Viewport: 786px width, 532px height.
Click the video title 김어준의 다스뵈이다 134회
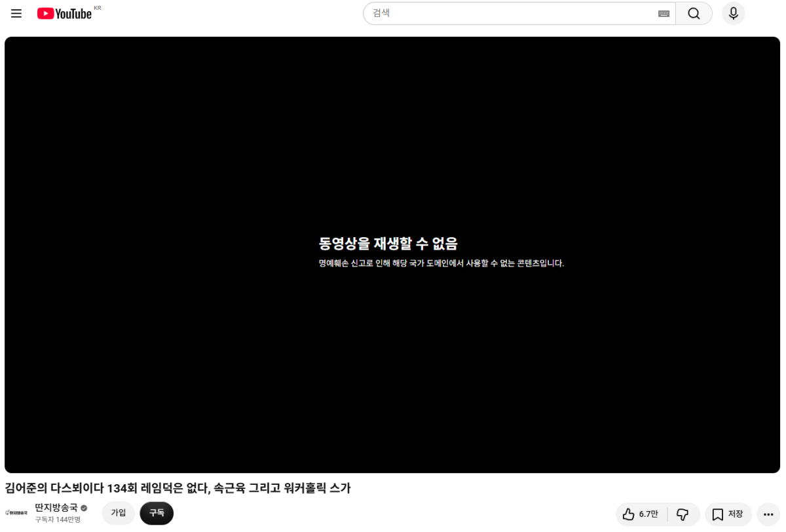point(178,488)
